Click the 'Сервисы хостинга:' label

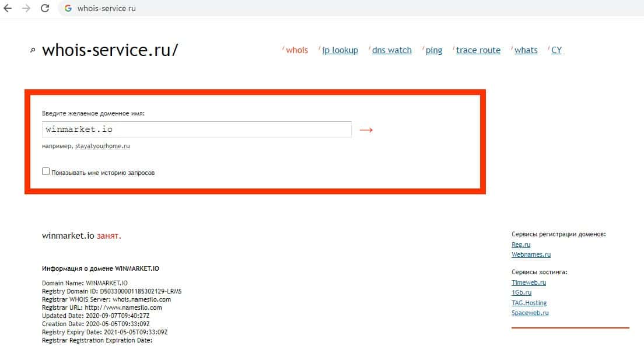tap(539, 272)
